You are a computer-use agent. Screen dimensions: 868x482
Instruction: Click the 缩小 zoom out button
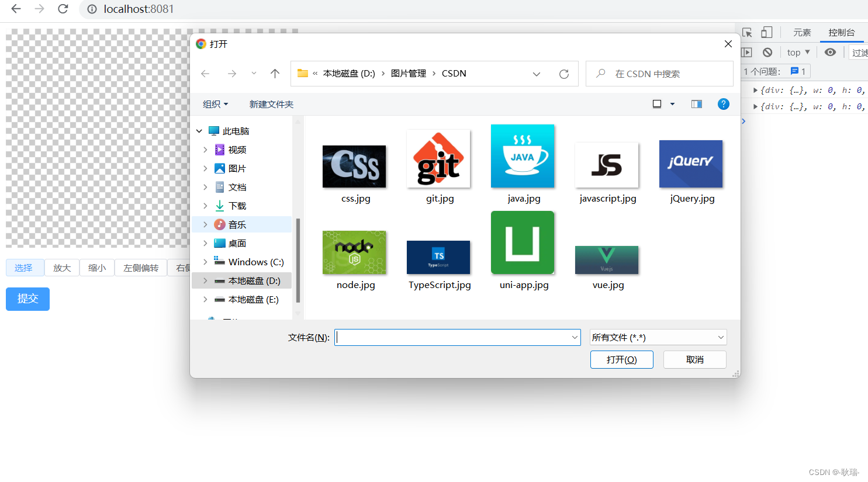[x=97, y=268]
